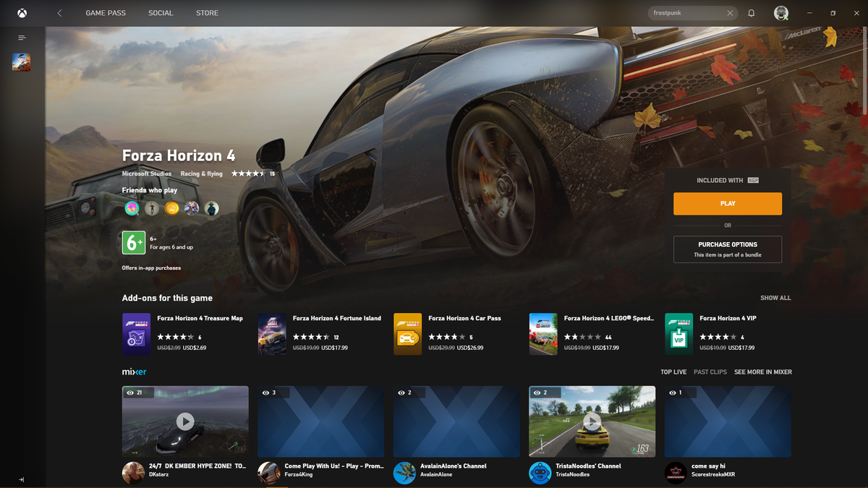Select the TOP LIVE mixer tab
868x488 pixels.
[x=673, y=372]
